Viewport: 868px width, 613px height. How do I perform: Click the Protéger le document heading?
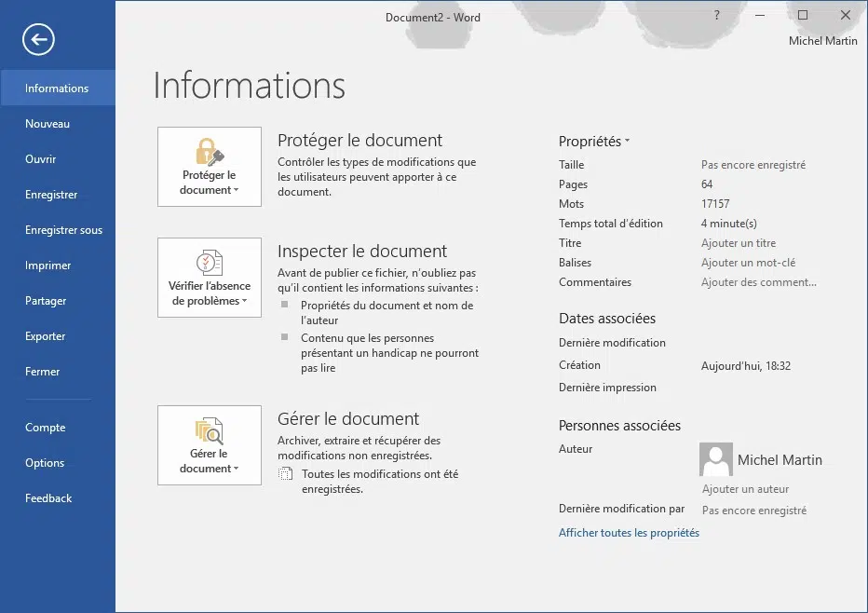coord(359,140)
